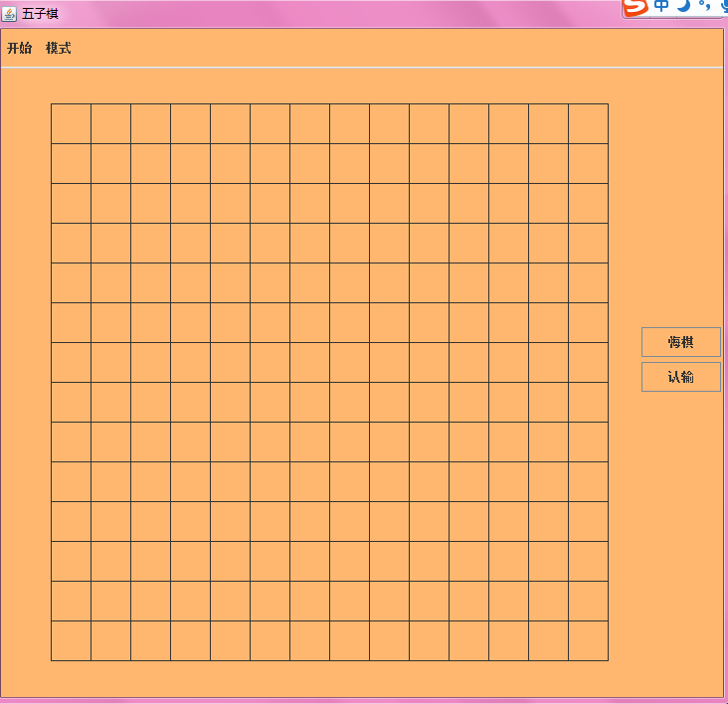728x704 pixels.
Task: Click the Sogou input method S logo
Action: click(x=636, y=7)
